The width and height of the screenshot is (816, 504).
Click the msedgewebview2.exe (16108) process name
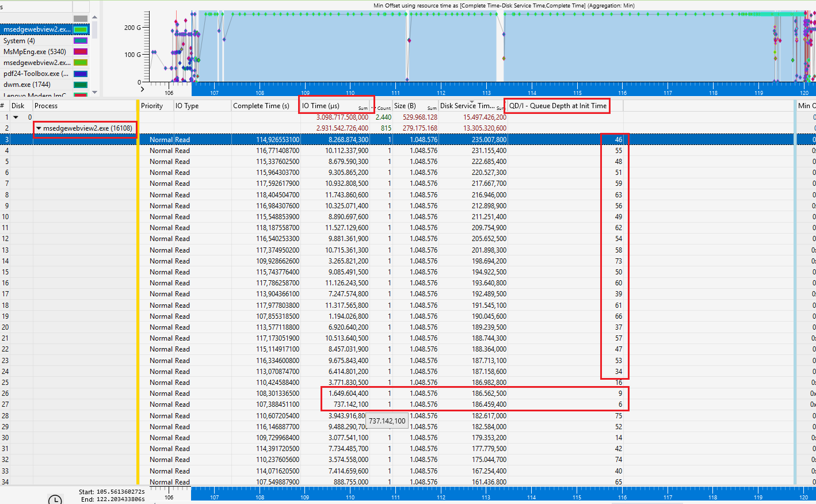pyautogui.click(x=87, y=128)
